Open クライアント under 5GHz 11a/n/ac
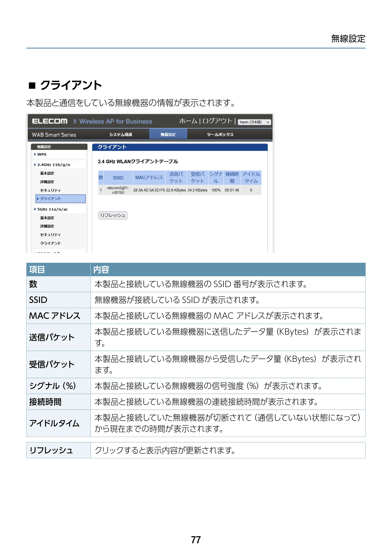 [x=51, y=243]
